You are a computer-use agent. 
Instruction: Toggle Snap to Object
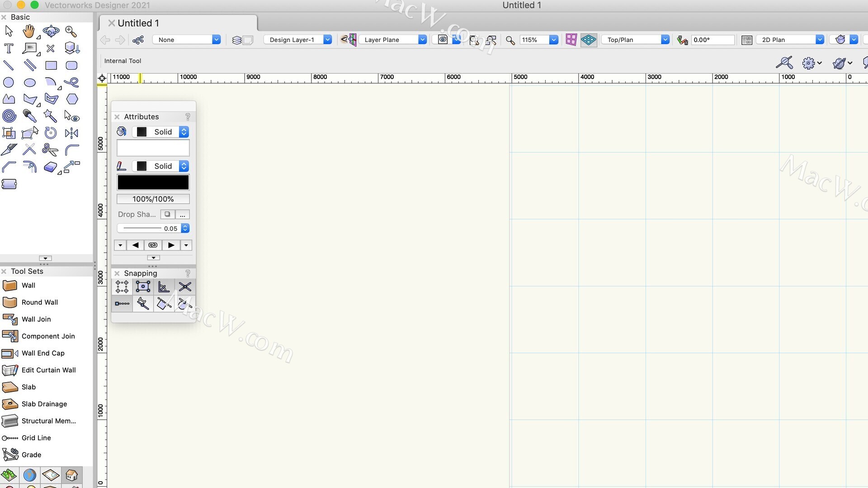tap(143, 287)
